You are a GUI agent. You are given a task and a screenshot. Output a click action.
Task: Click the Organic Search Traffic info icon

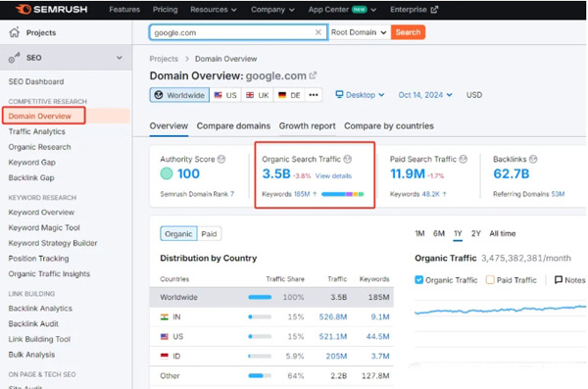point(348,159)
